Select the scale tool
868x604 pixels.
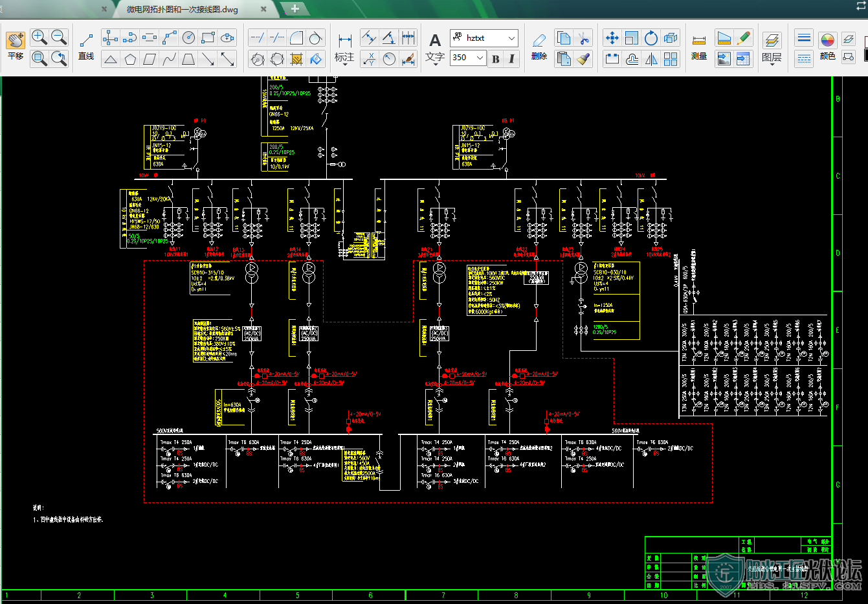point(631,38)
